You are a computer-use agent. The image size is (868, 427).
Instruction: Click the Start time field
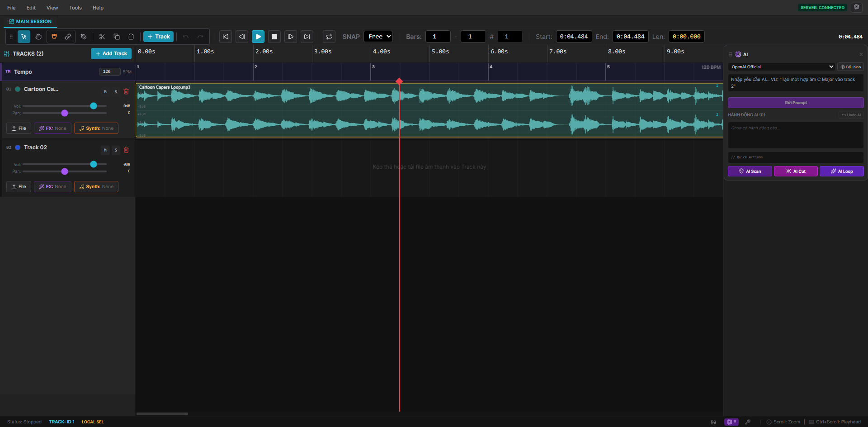574,37
